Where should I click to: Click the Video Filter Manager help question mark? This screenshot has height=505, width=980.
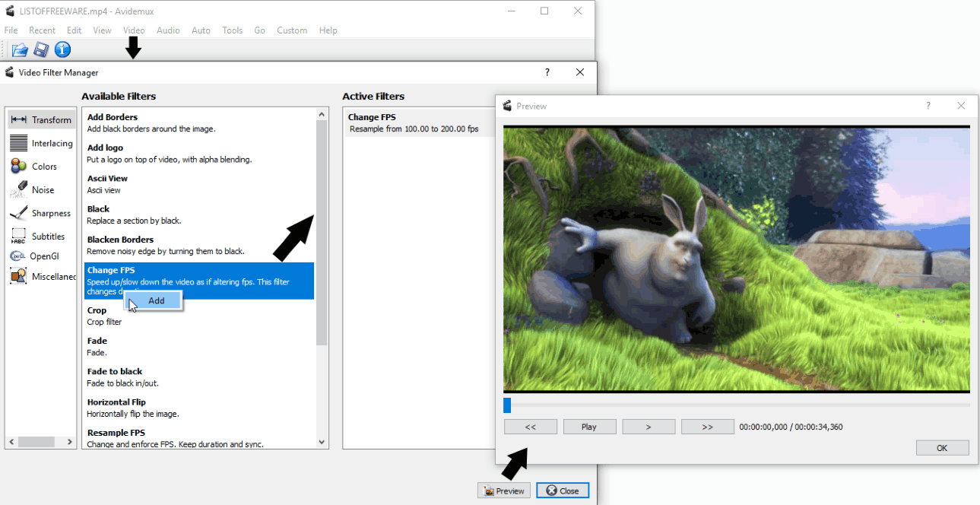(x=547, y=72)
